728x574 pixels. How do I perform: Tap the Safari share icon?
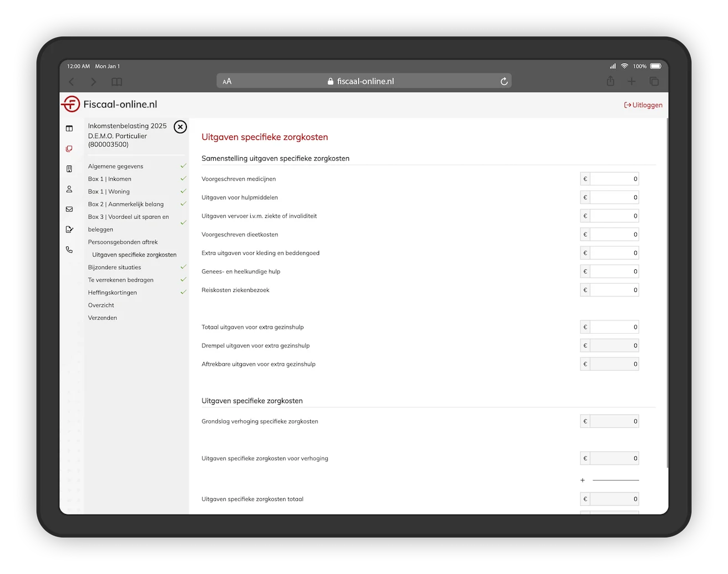[610, 81]
